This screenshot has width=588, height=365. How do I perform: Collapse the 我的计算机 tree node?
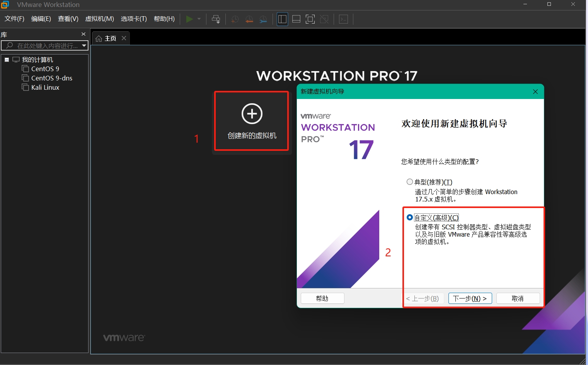pyautogui.click(x=7, y=60)
